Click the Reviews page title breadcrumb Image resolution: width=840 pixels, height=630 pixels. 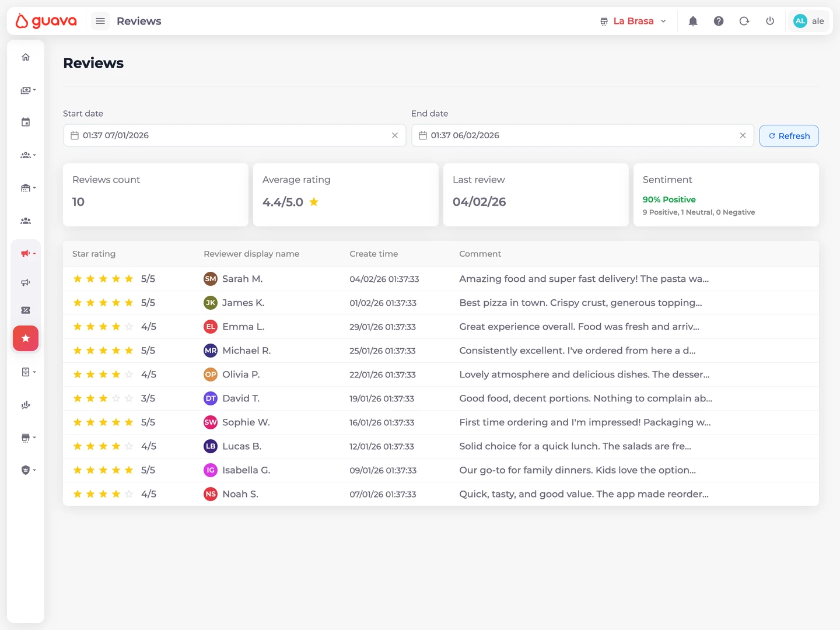[139, 21]
